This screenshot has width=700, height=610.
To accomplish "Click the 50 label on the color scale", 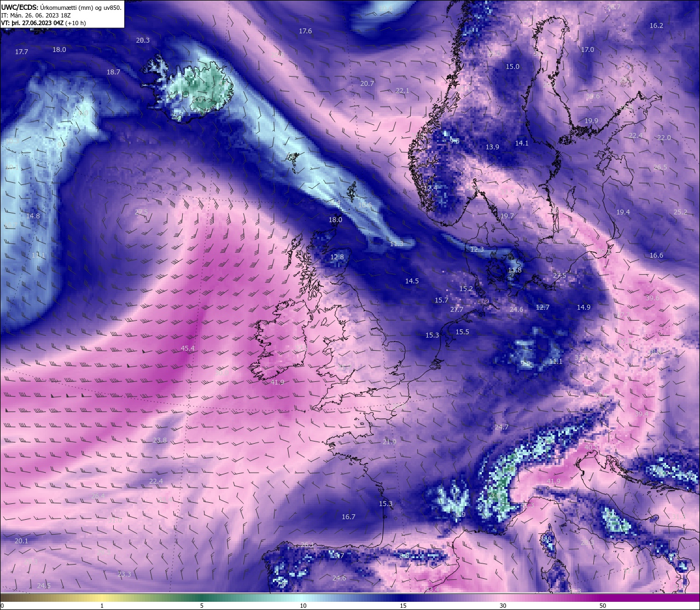I will (x=603, y=606).
